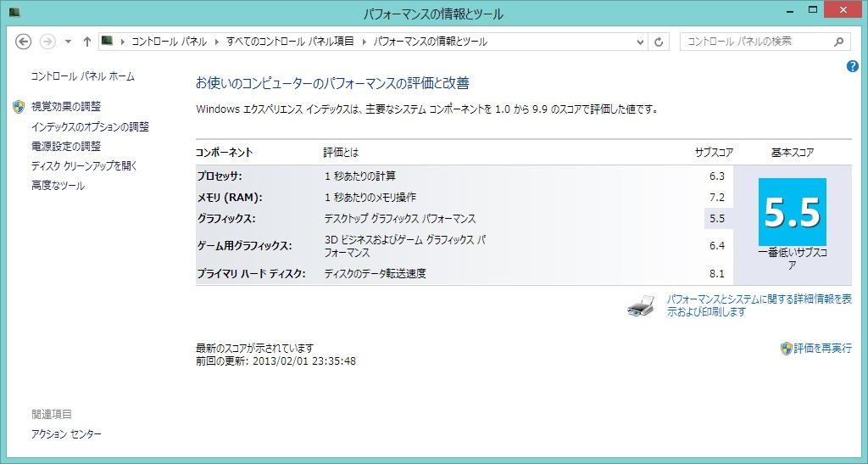This screenshot has width=868, height=464.
Task: Click the shield icon beside 視覚効果の調整
Action: tap(19, 106)
